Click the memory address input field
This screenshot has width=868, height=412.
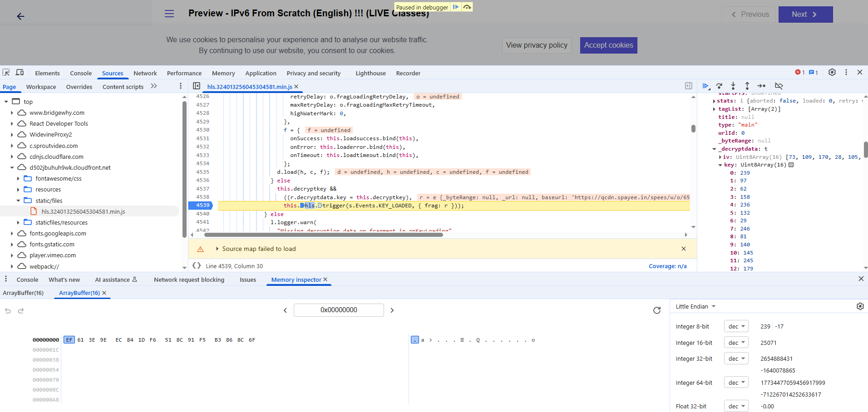(x=339, y=310)
